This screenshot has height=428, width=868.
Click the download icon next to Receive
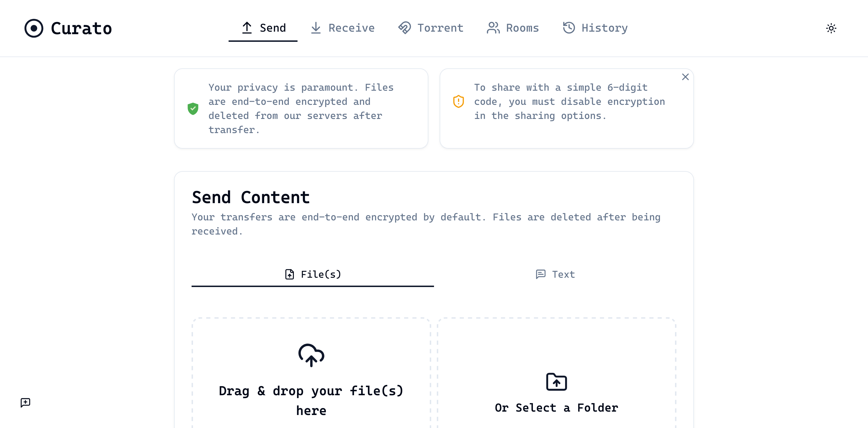(316, 28)
